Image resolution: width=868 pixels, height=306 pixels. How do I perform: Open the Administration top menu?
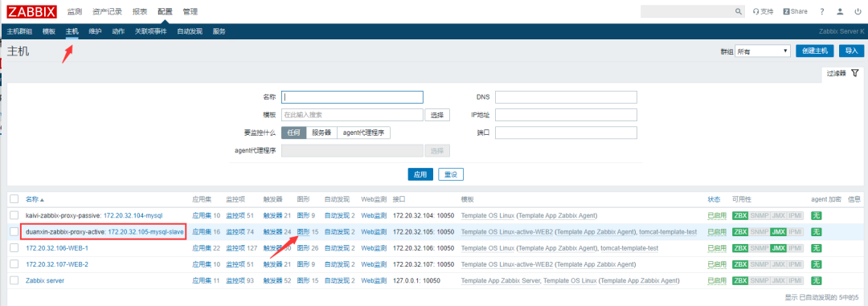pos(190,11)
